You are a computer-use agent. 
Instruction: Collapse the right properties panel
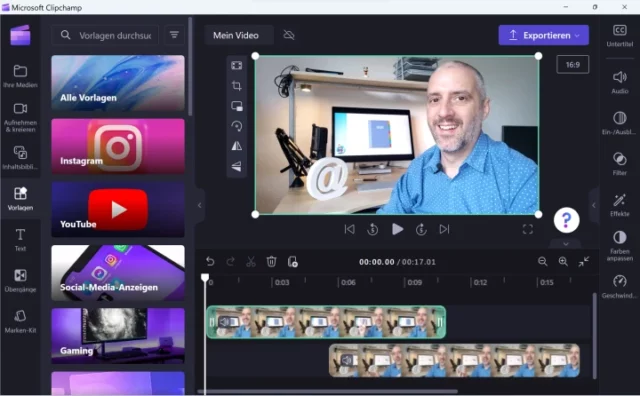coord(594,205)
